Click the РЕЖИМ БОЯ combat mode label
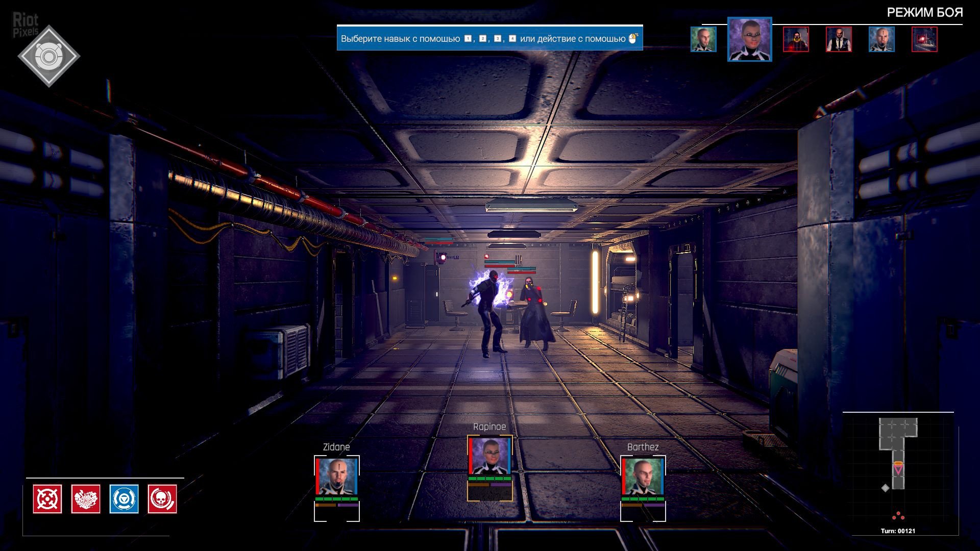 [x=924, y=13]
